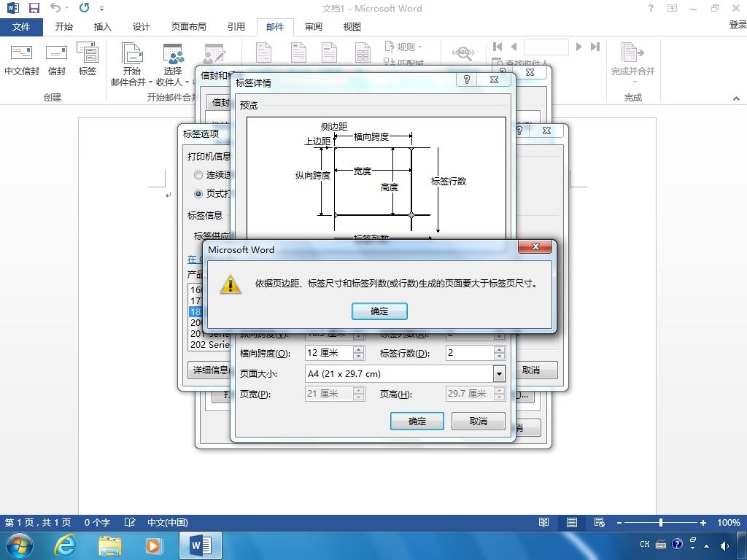The height and width of the screenshot is (560, 747).
Task: Click the Redo repeat icon in title bar
Action: pyautogui.click(x=85, y=7)
